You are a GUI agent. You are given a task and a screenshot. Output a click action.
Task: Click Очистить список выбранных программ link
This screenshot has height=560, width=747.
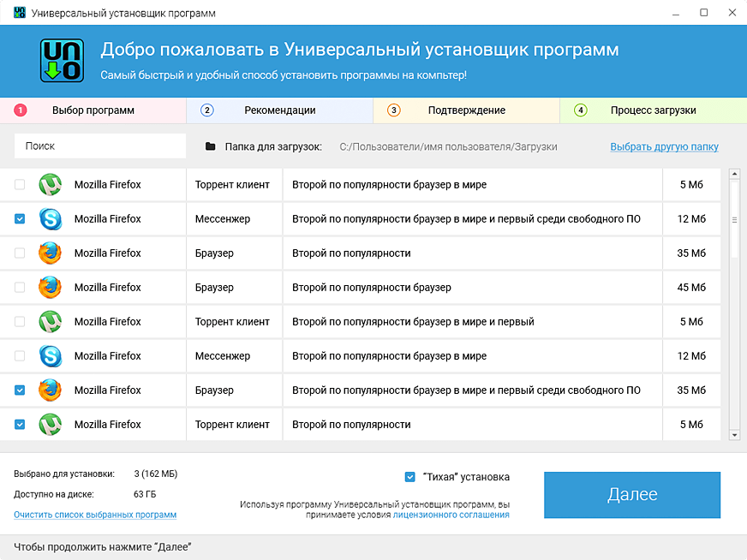point(95,515)
